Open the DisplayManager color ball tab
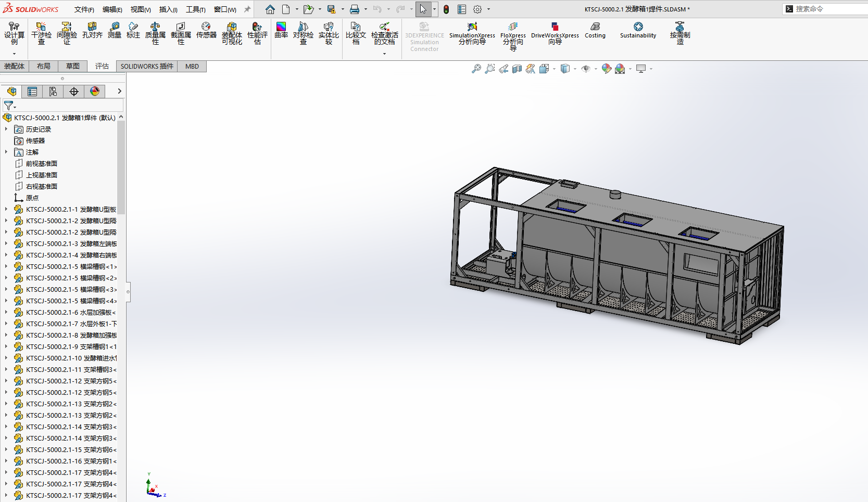The height and width of the screenshot is (502, 868). click(x=95, y=92)
